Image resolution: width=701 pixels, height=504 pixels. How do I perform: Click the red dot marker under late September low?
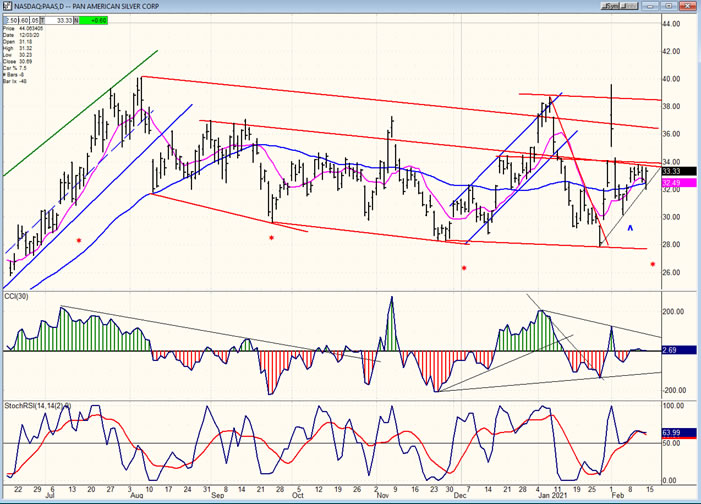coord(271,238)
